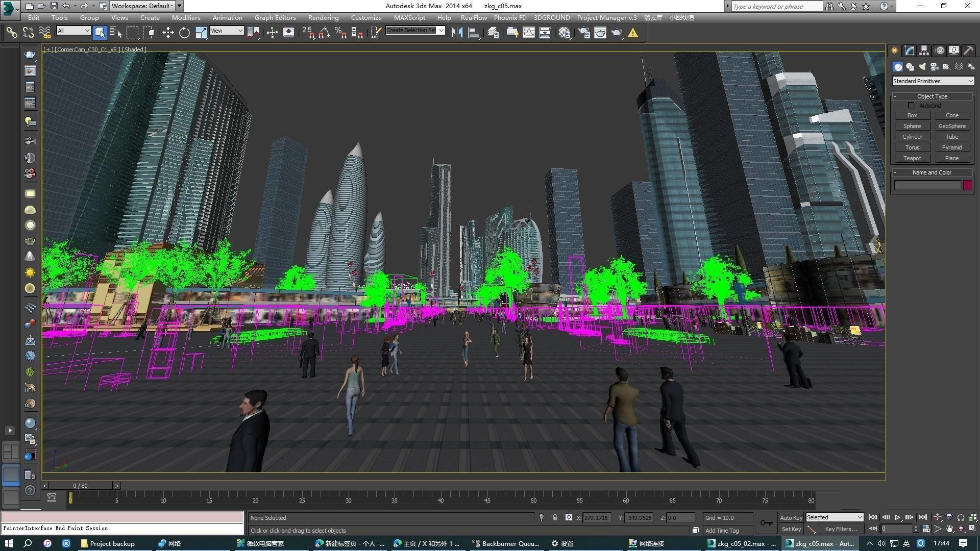Open the Display command panel tab
980x551 pixels.
(954, 51)
